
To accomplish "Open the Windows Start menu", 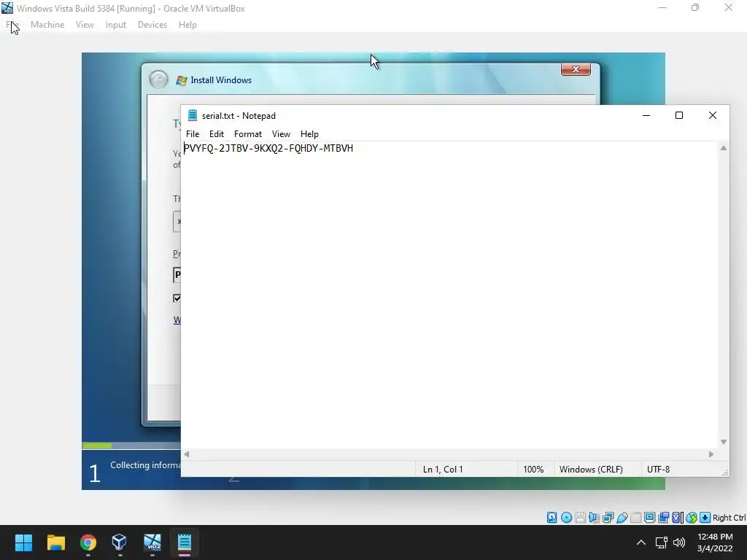I will coord(23,542).
